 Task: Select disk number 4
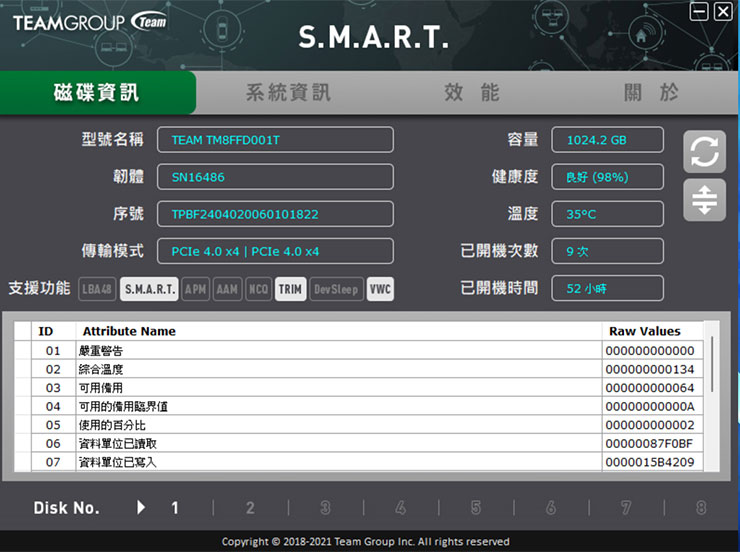(400, 508)
